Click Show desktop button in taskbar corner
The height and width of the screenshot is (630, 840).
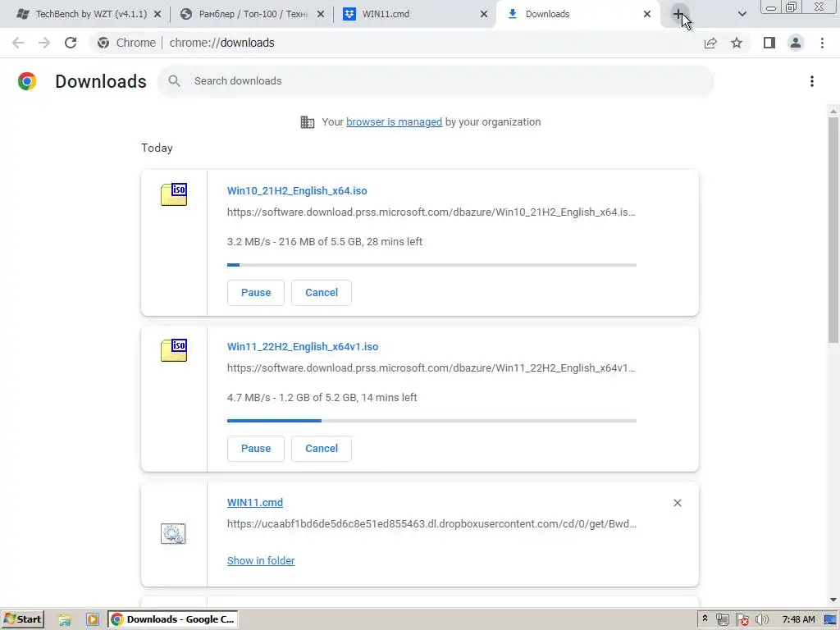830,620
